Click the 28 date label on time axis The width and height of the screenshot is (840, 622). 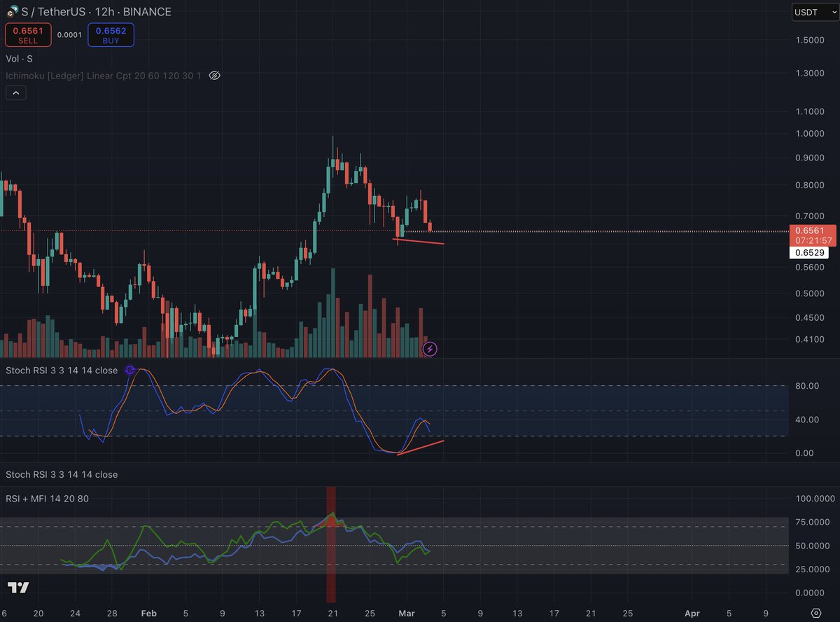point(112,612)
